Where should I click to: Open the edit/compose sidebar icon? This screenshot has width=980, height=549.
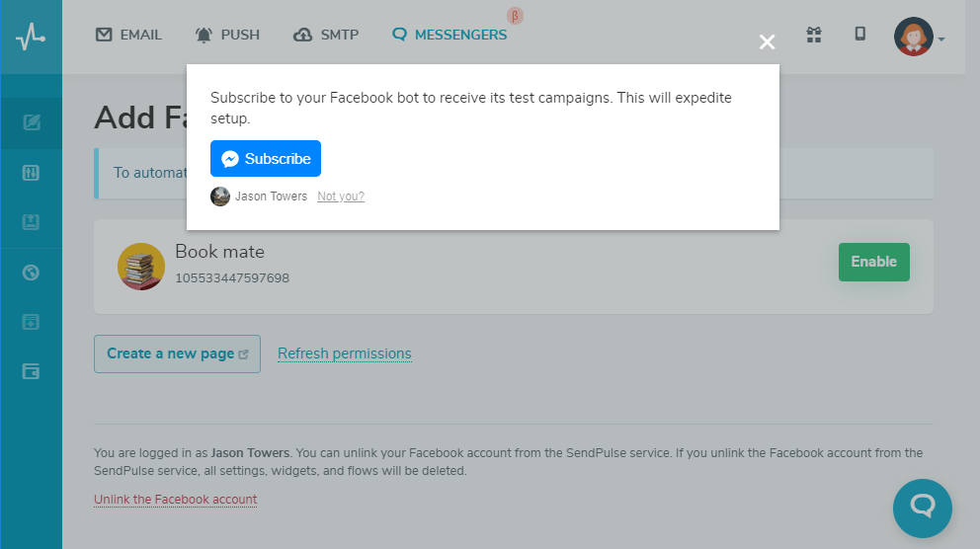32,122
